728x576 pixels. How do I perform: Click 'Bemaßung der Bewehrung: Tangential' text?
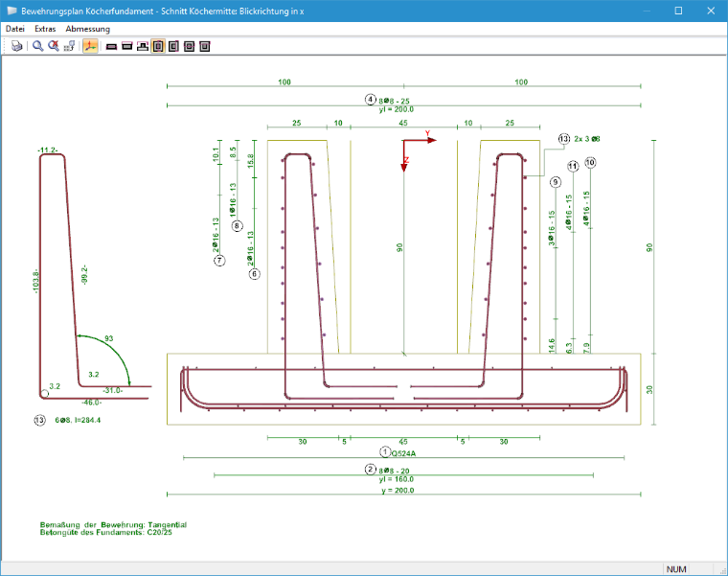(113, 525)
